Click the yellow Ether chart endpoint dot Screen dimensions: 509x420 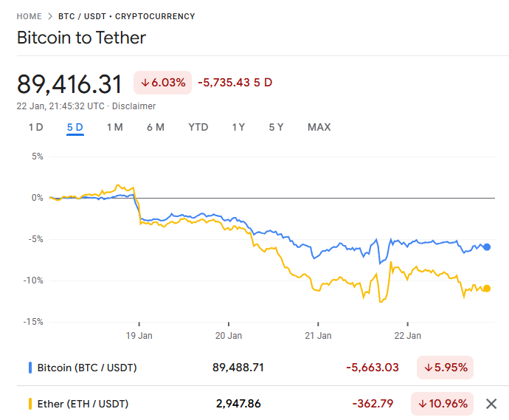(487, 289)
